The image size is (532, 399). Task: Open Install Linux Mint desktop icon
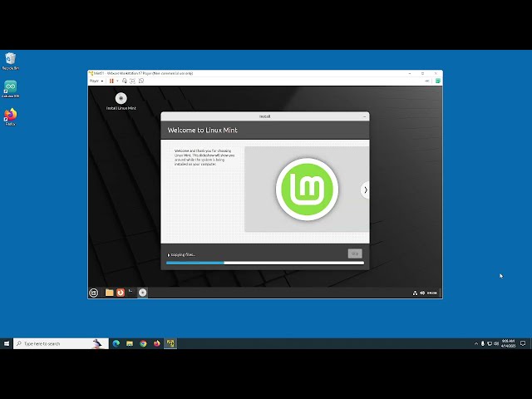[x=121, y=101]
